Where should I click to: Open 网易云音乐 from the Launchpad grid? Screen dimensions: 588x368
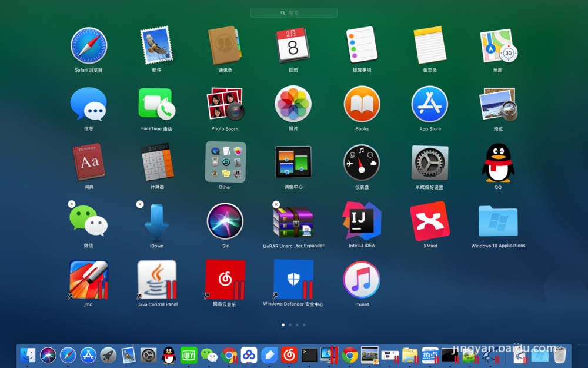click(x=225, y=280)
